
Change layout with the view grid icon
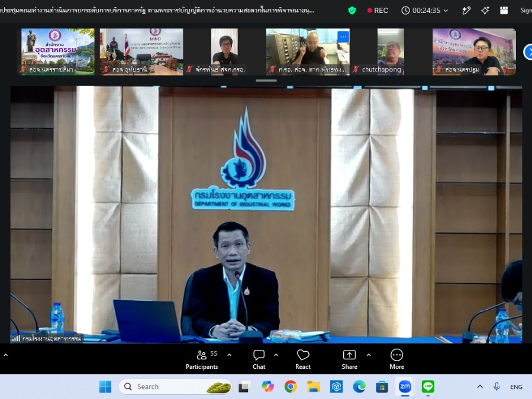(x=504, y=11)
